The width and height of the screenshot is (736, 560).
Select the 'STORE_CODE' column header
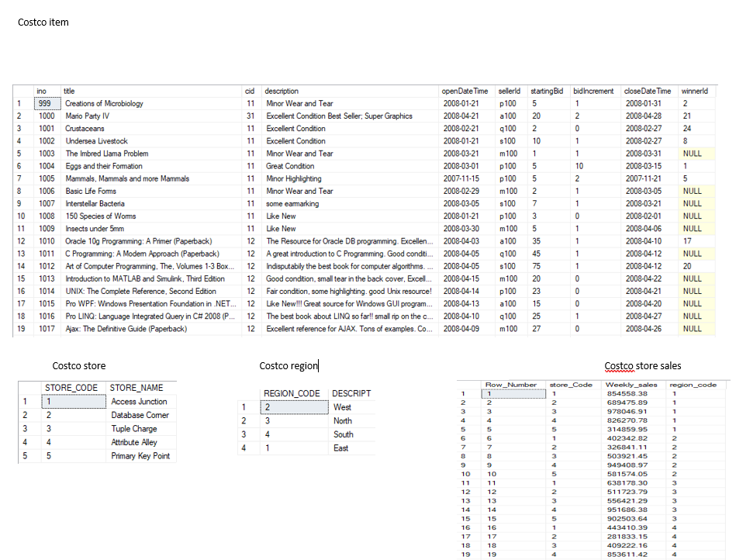[71, 388]
